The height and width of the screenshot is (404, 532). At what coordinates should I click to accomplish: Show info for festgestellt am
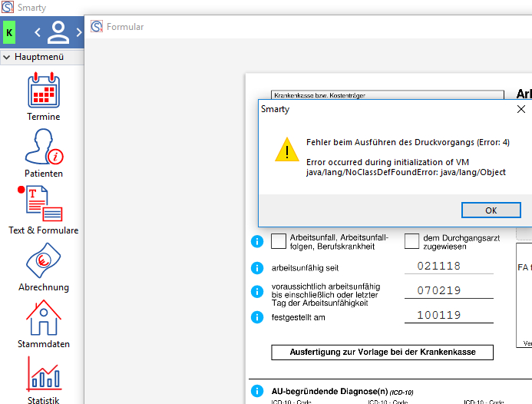(257, 317)
